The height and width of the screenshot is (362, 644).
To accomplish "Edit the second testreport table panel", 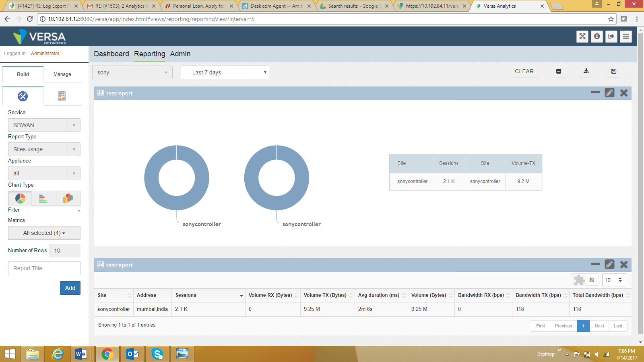I will pyautogui.click(x=610, y=264).
